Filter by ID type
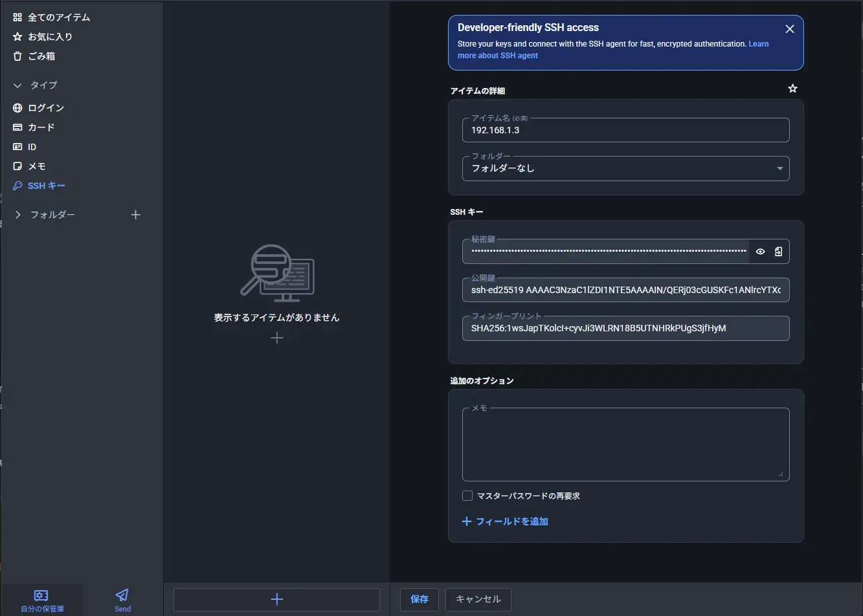This screenshot has width=863, height=616. tap(25, 147)
